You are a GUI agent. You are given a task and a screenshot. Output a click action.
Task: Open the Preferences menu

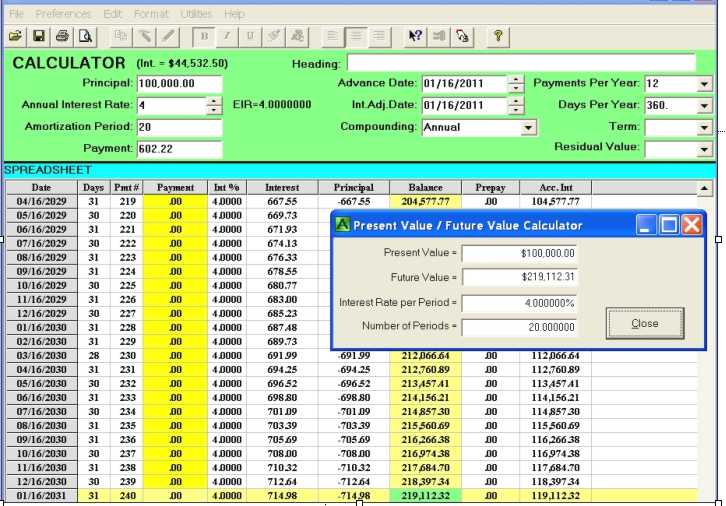(63, 14)
